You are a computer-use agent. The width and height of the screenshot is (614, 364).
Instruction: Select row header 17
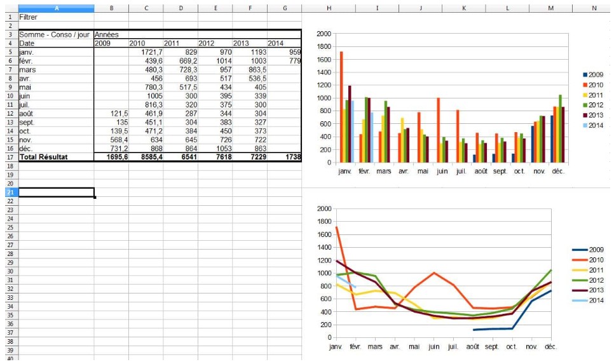pyautogui.click(x=10, y=156)
